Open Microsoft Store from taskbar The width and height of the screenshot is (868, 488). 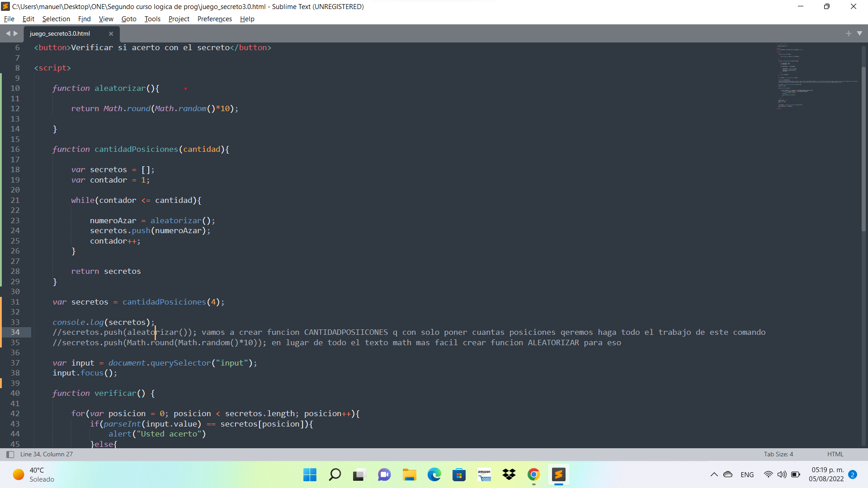pyautogui.click(x=459, y=474)
